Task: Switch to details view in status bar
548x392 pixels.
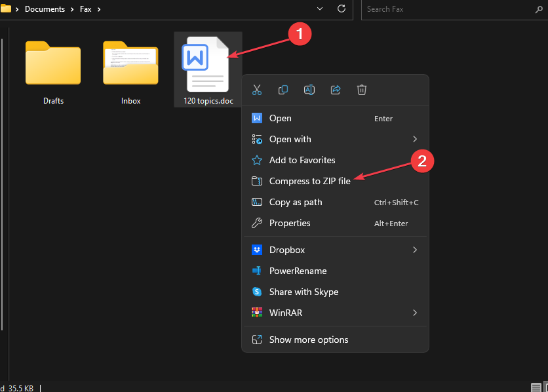Action: (x=536, y=387)
